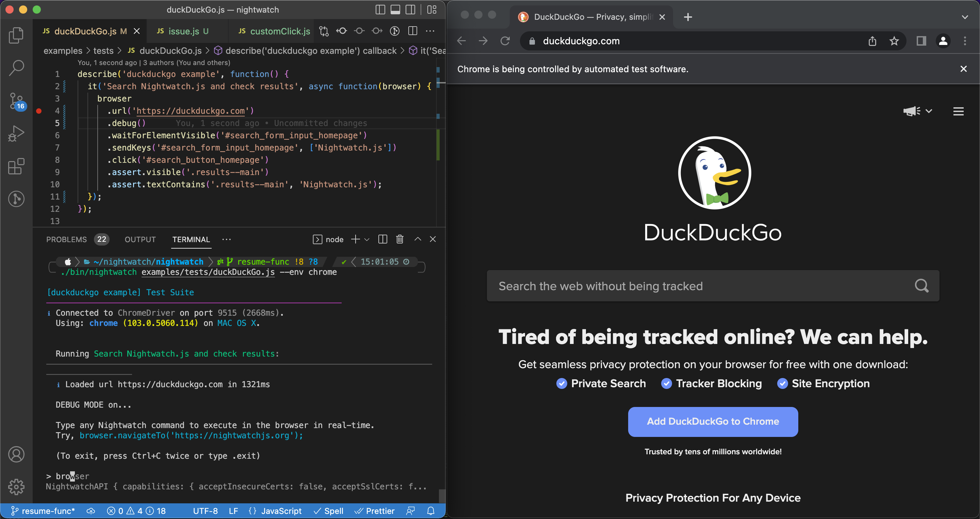Open the Explorer view in VS Code sidebar
Viewport: 980px width, 519px height.
pos(16,35)
